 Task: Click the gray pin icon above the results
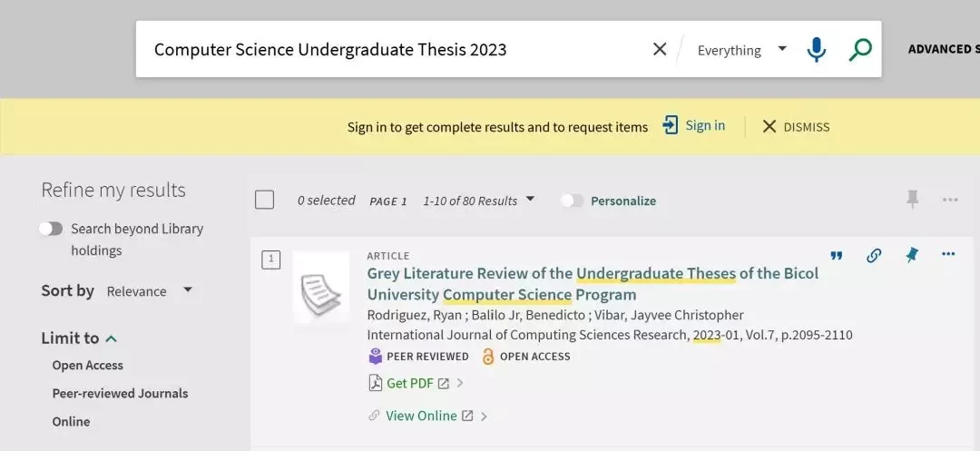(x=913, y=200)
